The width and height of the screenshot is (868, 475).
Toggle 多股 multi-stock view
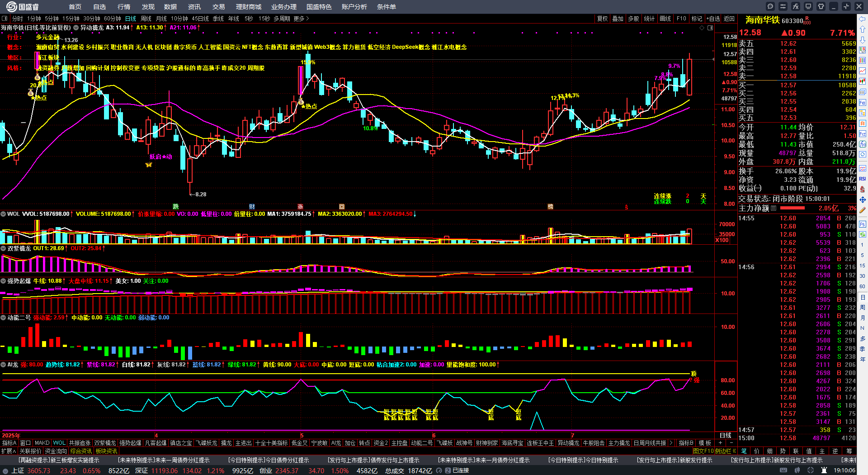click(633, 19)
